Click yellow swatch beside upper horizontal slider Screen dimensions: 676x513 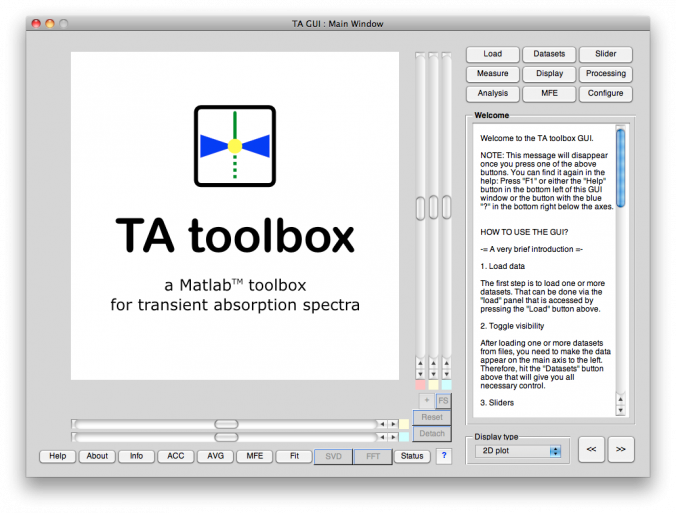[x=404, y=424]
